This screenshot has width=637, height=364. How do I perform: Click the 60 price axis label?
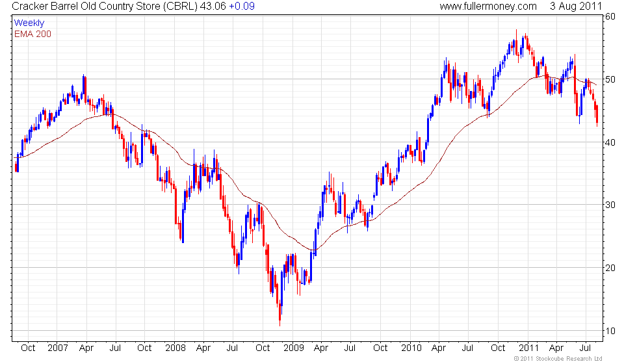(x=610, y=17)
